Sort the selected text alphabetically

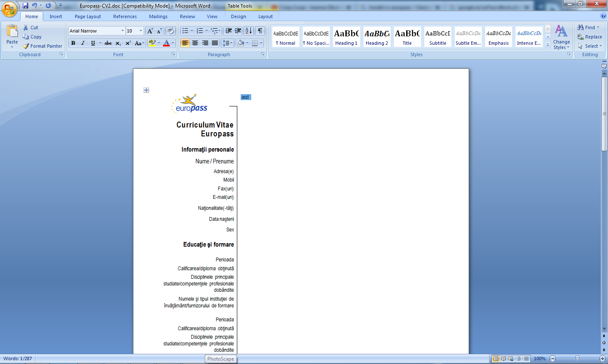pos(249,31)
